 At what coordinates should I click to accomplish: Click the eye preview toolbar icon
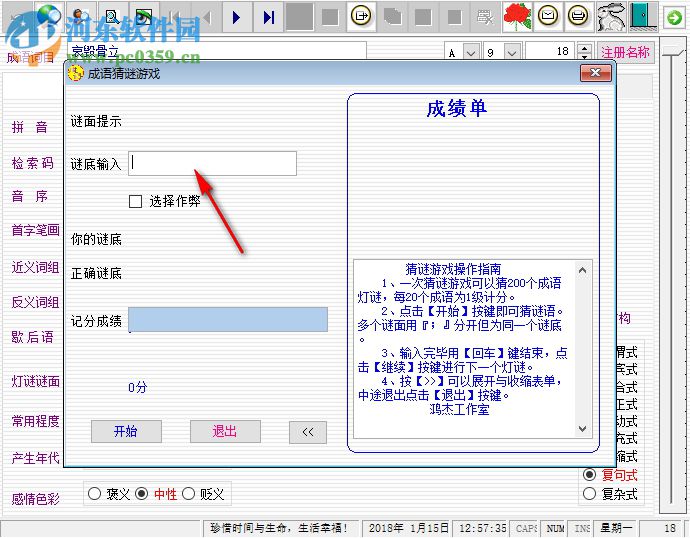[x=144, y=17]
